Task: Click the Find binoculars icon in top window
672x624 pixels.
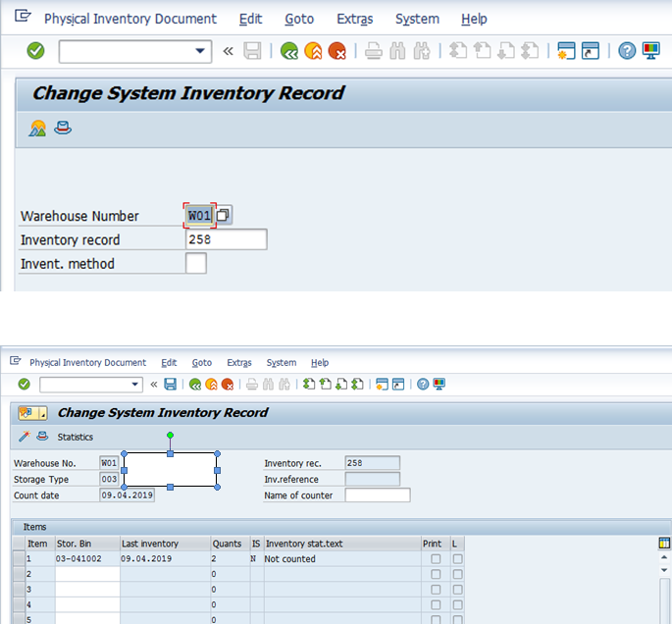Action: [397, 51]
